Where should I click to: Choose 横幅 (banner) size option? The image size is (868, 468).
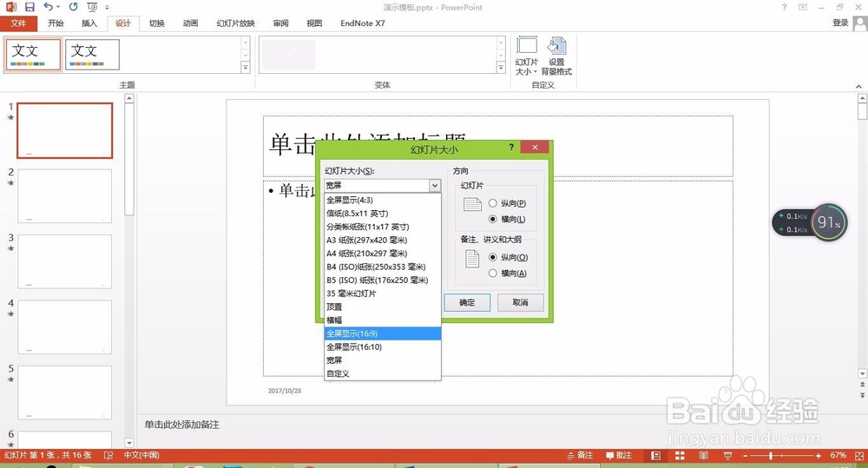pyautogui.click(x=383, y=320)
